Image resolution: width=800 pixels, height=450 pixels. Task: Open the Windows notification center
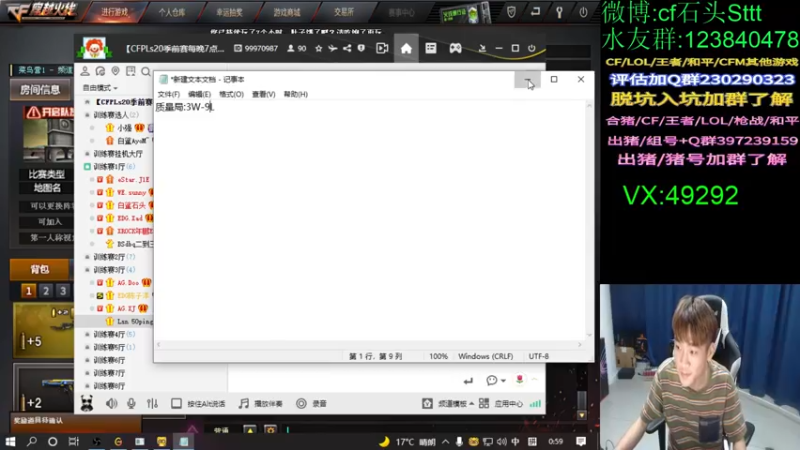[x=581, y=441]
